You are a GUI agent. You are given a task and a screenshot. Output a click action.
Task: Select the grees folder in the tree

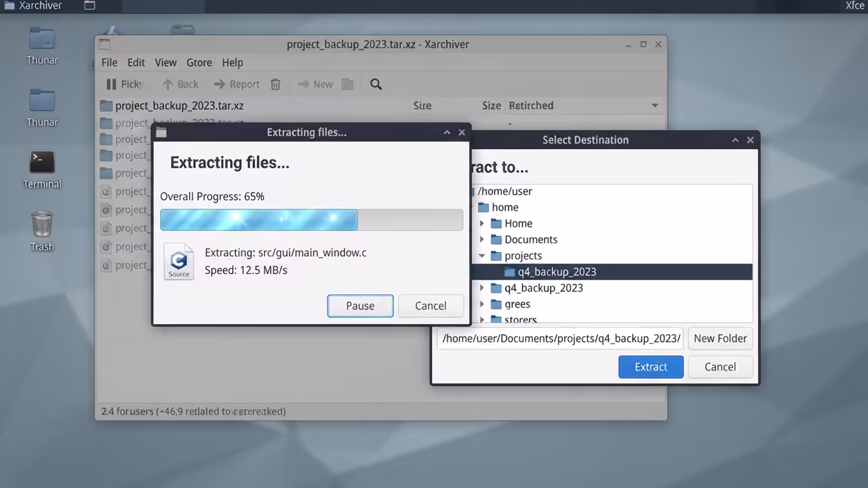point(517,304)
